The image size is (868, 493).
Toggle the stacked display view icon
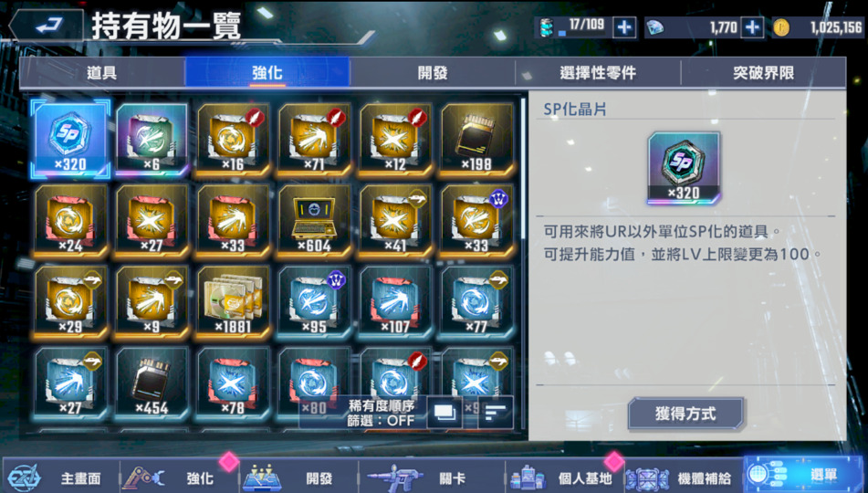[x=444, y=413]
